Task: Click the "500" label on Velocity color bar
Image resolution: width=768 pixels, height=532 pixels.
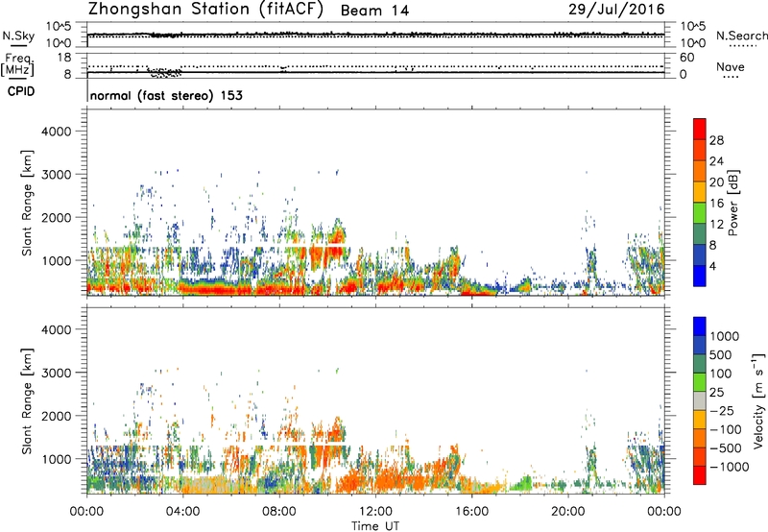Action: click(722, 354)
